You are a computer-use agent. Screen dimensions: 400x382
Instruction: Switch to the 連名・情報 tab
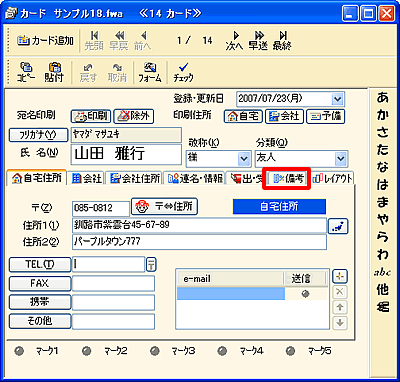pyautogui.click(x=195, y=179)
